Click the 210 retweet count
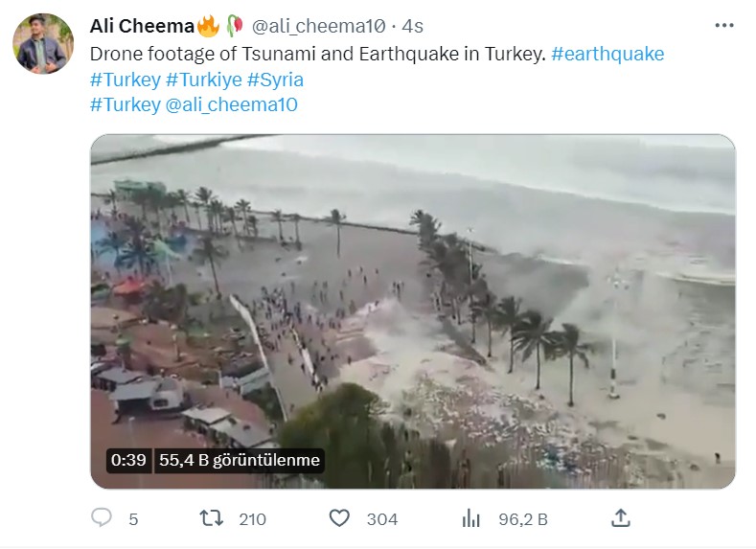 click(252, 519)
